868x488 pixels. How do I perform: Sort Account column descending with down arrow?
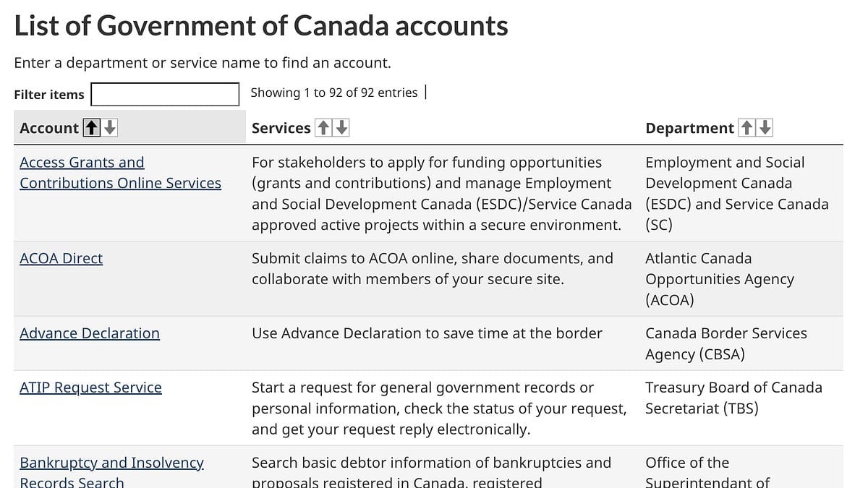(110, 128)
